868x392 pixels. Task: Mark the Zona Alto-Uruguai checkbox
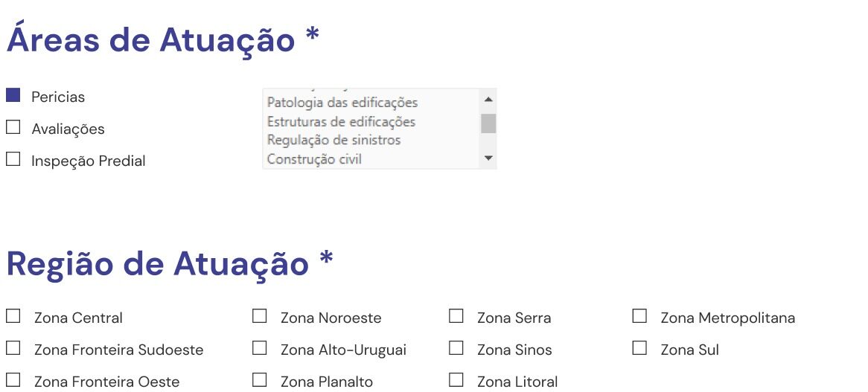pos(260,348)
